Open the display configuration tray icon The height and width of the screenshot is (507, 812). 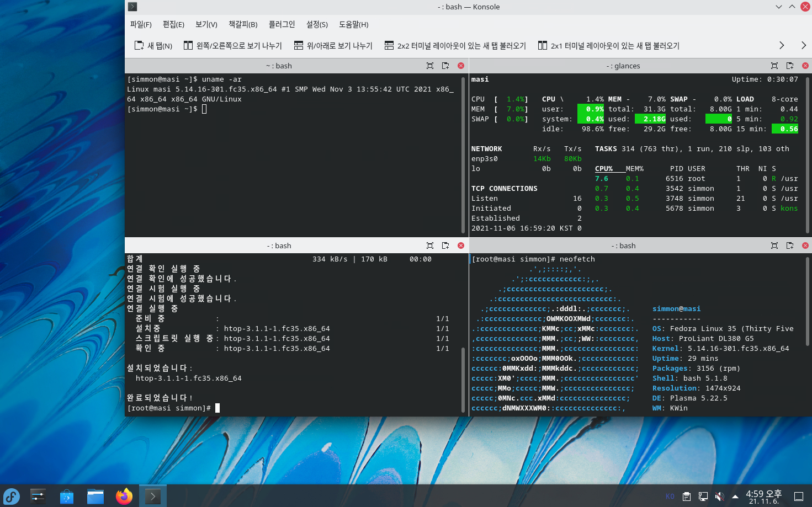[x=703, y=497]
